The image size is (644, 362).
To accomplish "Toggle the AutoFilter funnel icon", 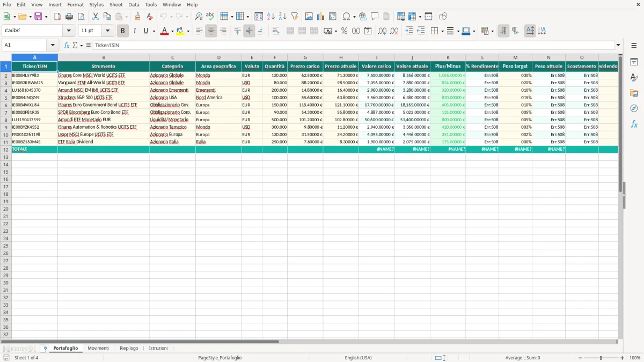I will click(294, 17).
